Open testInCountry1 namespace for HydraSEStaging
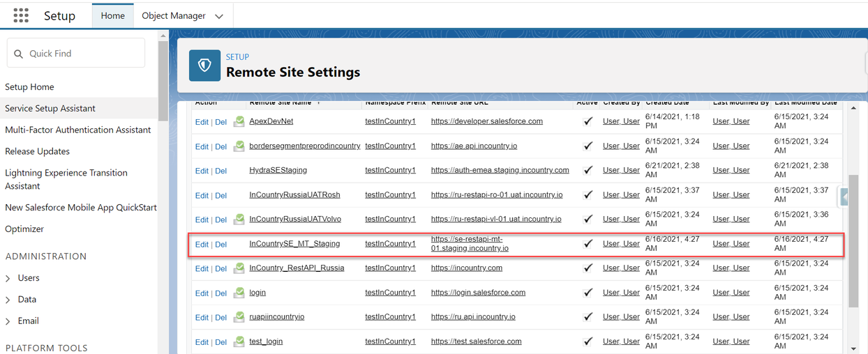868x354 pixels. click(x=390, y=170)
